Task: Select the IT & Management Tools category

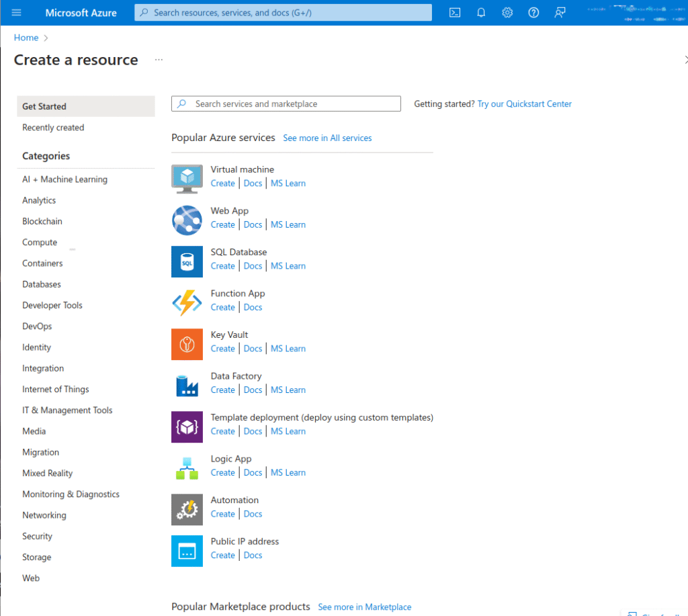Action: pyautogui.click(x=67, y=410)
